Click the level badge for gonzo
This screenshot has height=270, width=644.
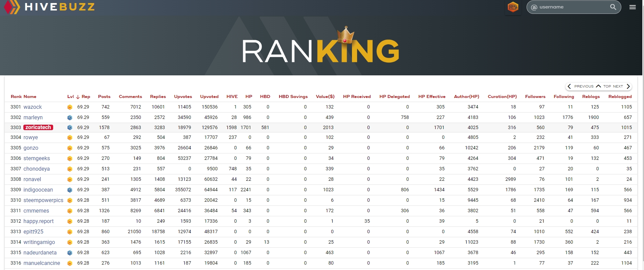coord(70,148)
